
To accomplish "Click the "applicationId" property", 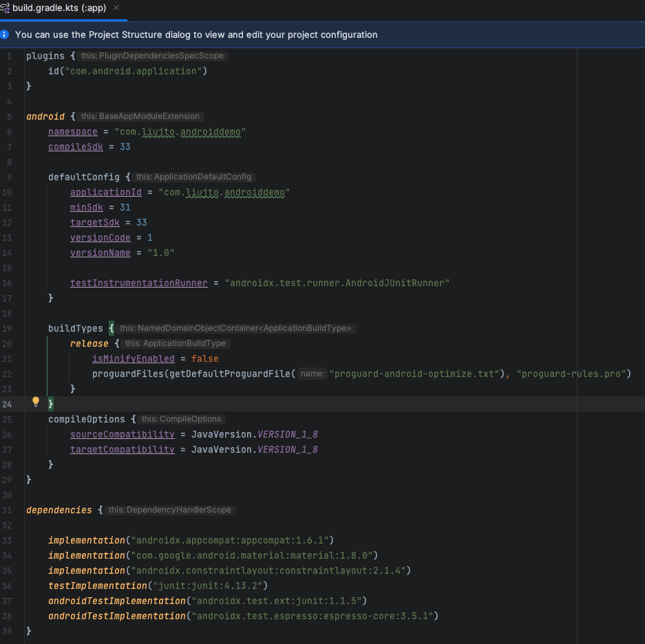I will [x=106, y=192].
